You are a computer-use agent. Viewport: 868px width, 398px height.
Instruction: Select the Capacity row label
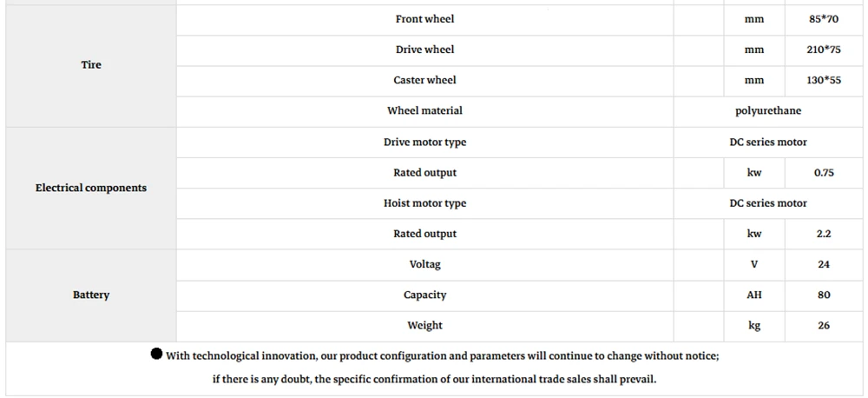click(x=424, y=295)
